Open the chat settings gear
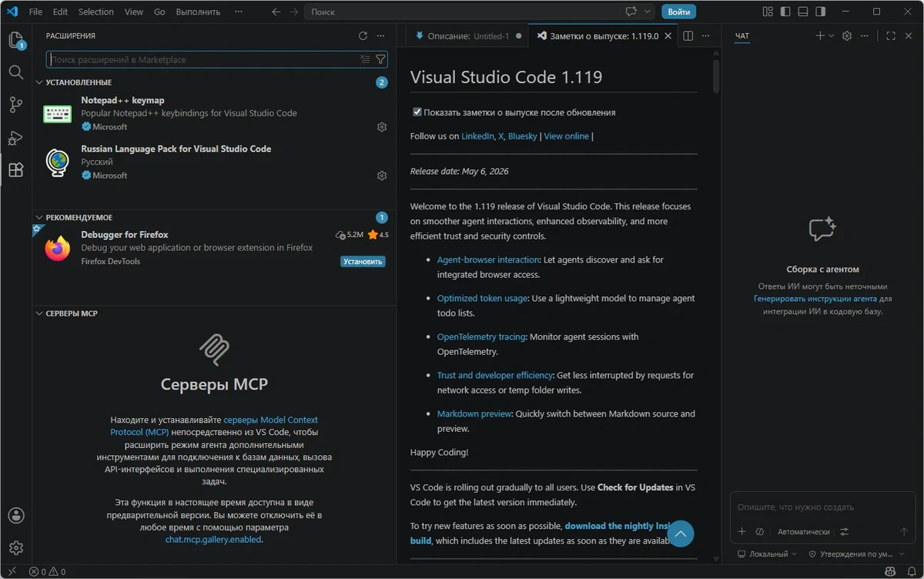 [847, 35]
